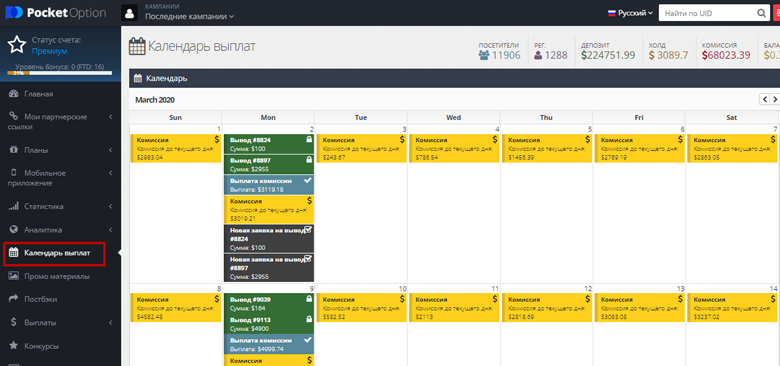
Task: Click dollar icon on March 4 Комиссия
Action: click(x=495, y=139)
